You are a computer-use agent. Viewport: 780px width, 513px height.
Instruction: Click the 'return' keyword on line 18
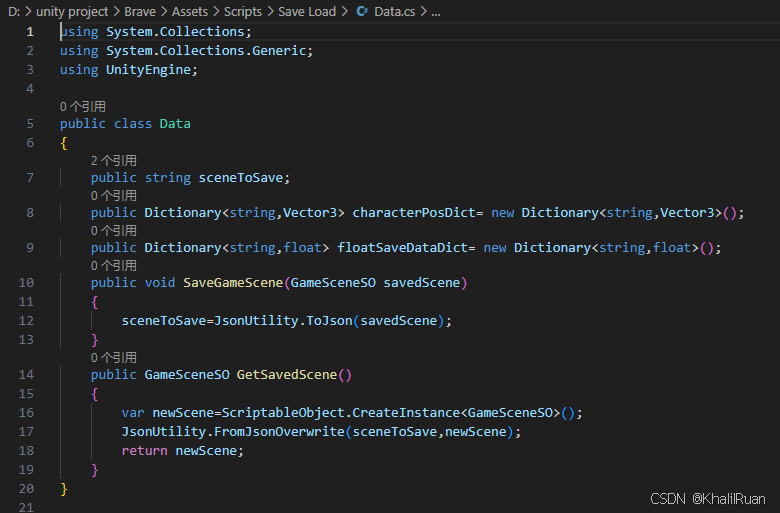click(144, 451)
